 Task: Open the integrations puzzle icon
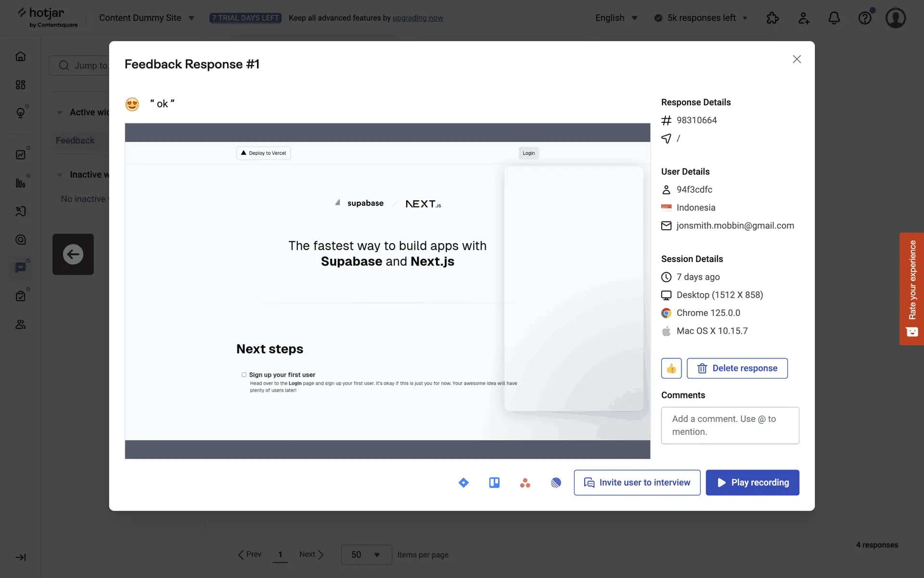point(772,18)
